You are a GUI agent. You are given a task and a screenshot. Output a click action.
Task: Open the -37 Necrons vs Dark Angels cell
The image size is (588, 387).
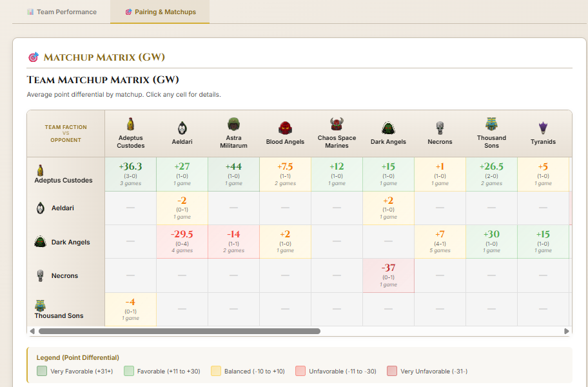tap(389, 275)
